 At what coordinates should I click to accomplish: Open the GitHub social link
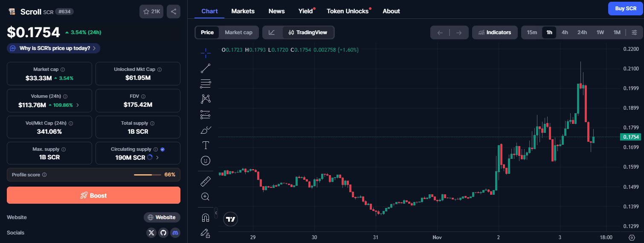(x=163, y=233)
